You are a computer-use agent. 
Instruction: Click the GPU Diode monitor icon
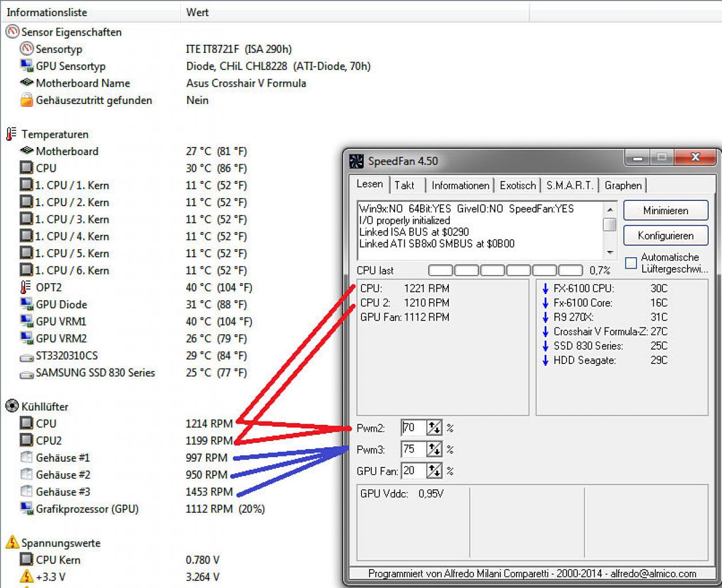26,304
